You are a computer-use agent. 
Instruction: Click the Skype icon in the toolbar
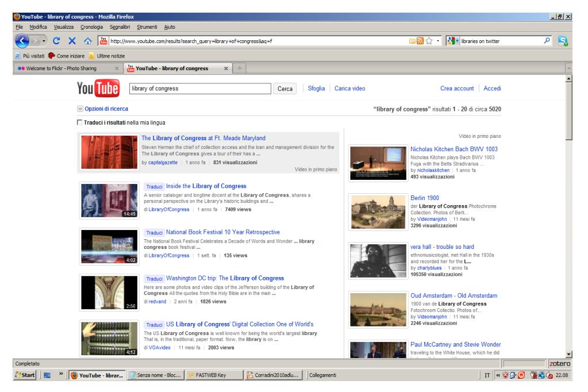[563, 41]
